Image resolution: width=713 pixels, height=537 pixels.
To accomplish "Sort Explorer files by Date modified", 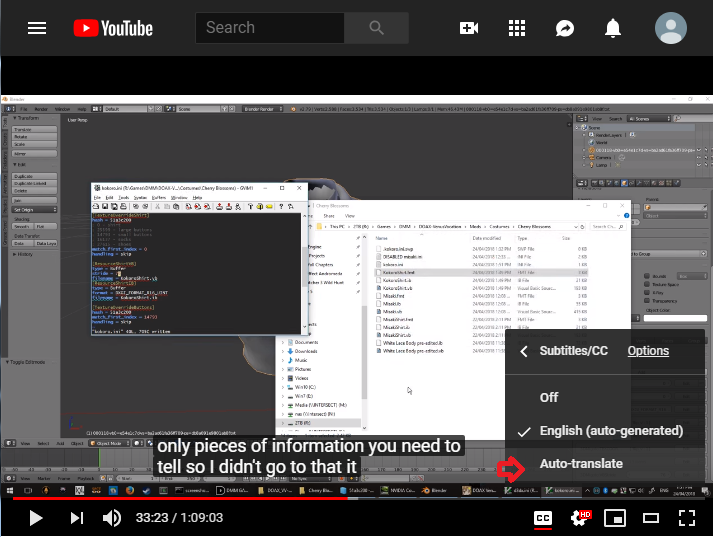I will click(487, 238).
